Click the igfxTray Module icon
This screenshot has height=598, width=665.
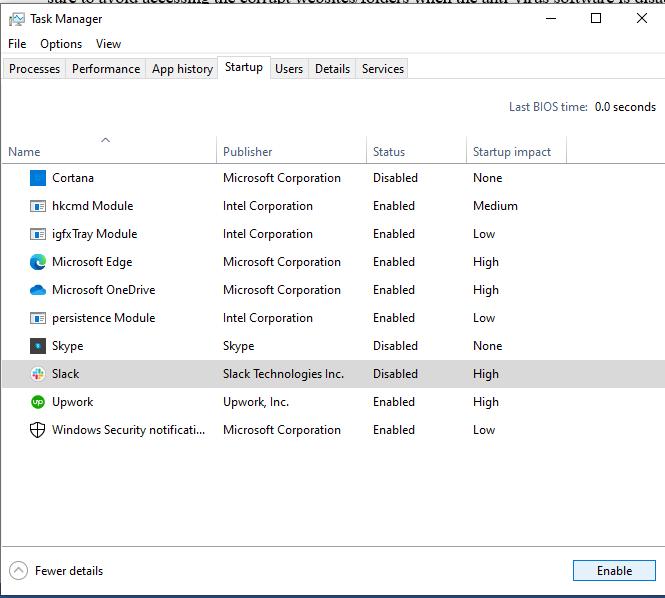[38, 234]
